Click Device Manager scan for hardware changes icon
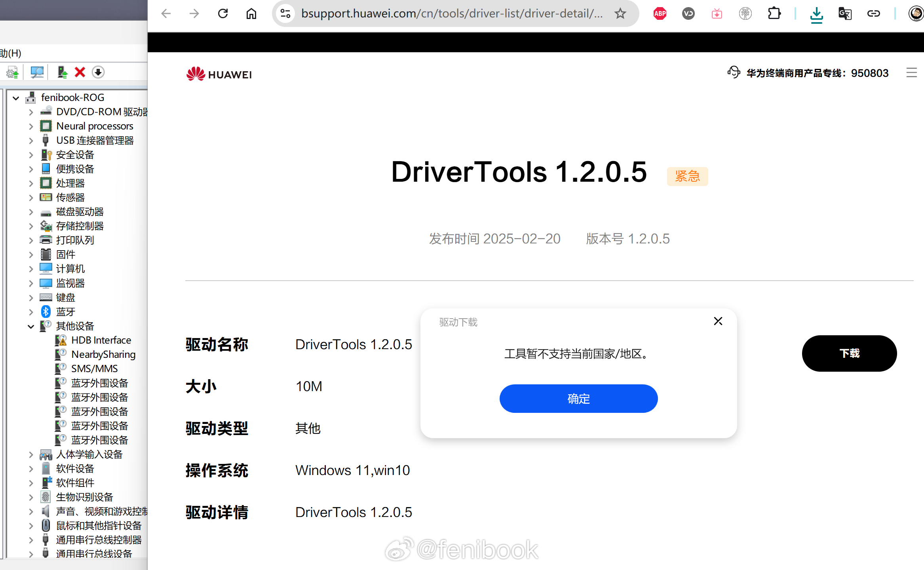 37,72
